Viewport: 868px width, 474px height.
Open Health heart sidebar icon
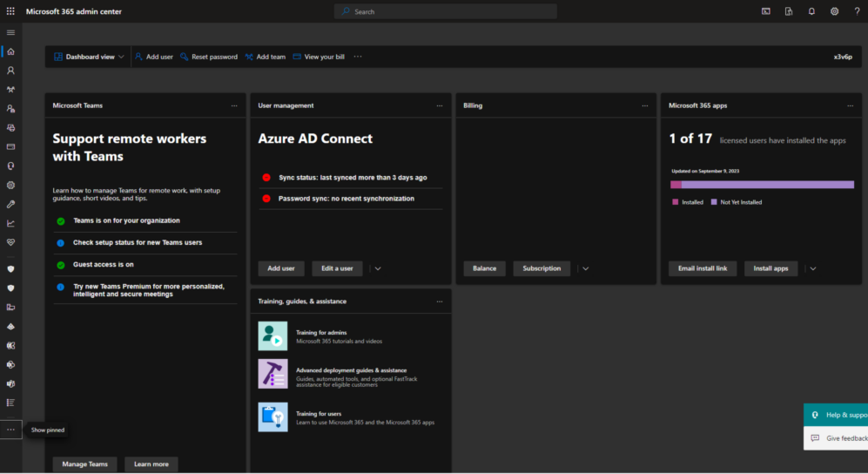click(10, 242)
